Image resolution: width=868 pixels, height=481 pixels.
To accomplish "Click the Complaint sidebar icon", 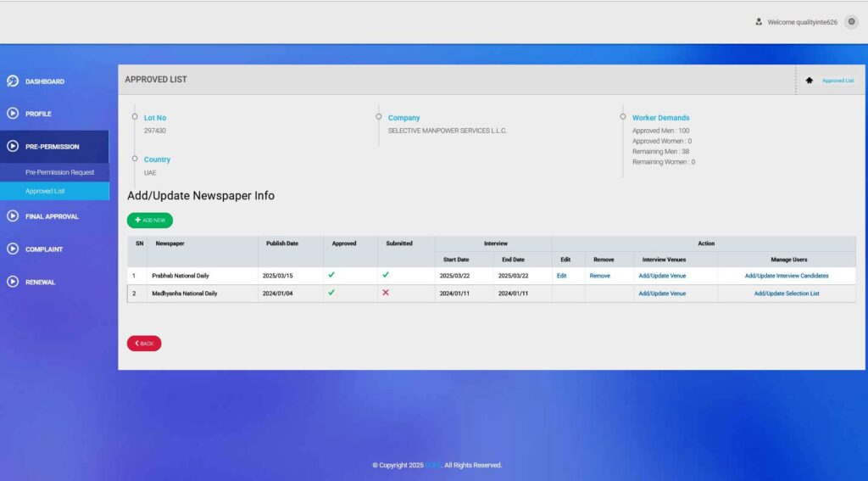I will 13,249.
